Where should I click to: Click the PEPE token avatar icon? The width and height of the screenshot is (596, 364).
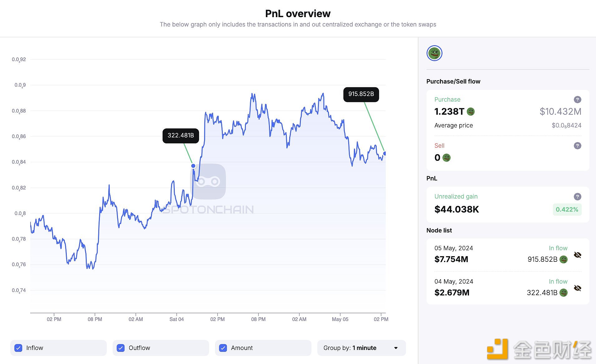(x=434, y=53)
